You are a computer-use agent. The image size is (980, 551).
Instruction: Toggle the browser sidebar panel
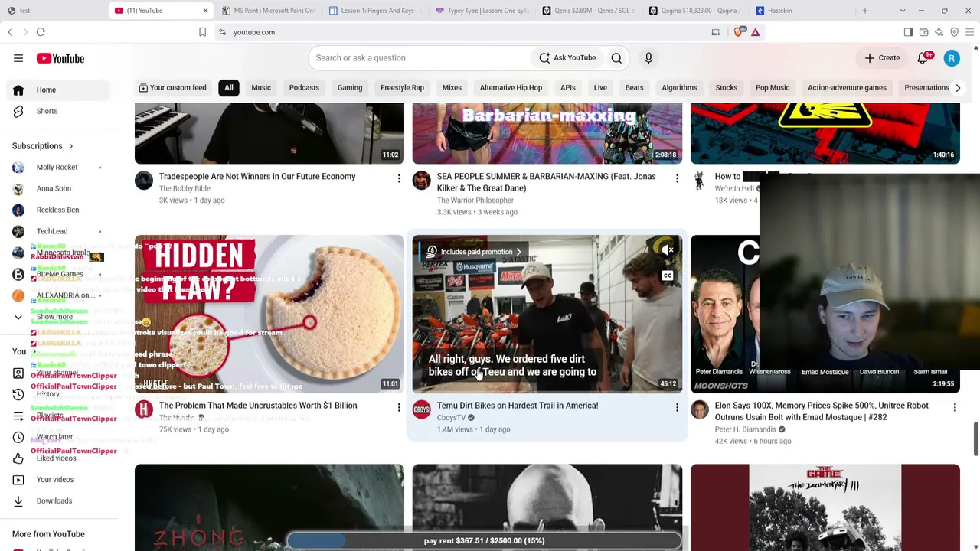click(908, 32)
